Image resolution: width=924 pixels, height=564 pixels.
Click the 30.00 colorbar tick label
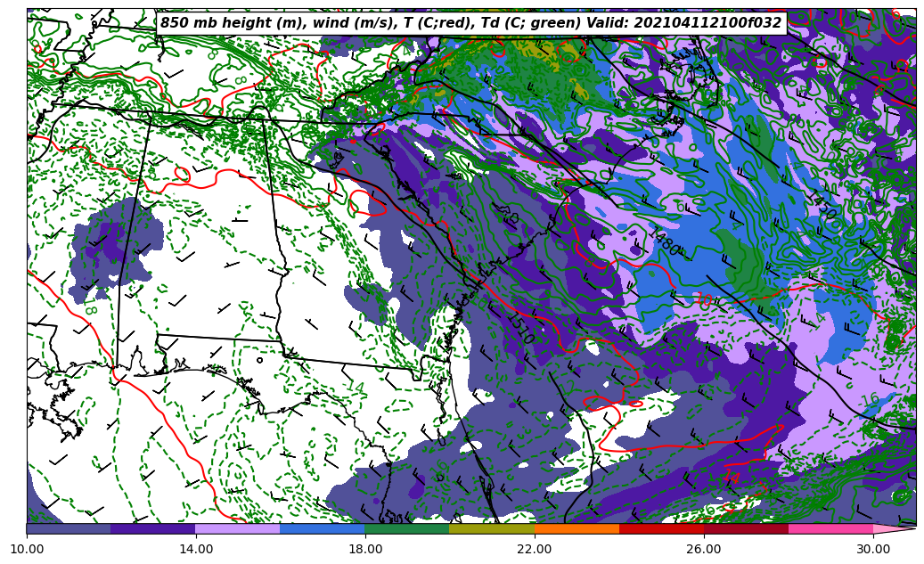tap(873, 549)
